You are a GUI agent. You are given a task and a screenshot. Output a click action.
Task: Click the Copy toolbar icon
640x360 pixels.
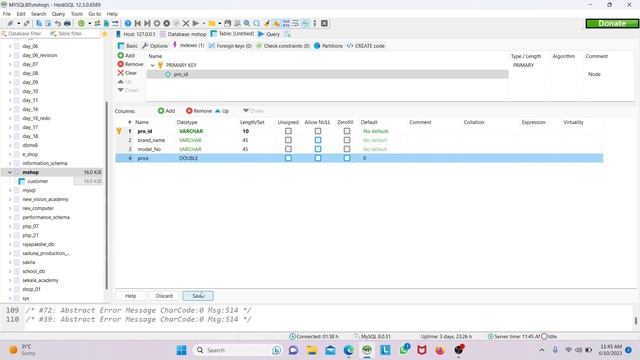[39, 23]
